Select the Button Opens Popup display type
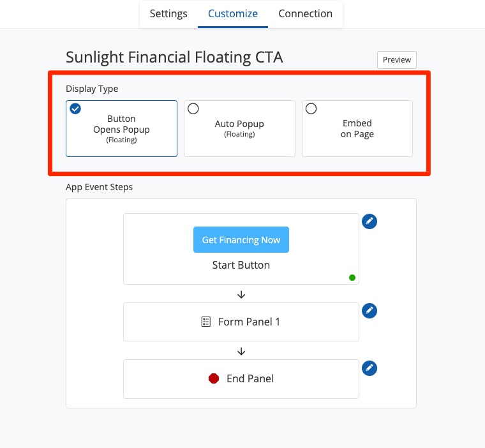The height and width of the screenshot is (448, 485). point(121,128)
